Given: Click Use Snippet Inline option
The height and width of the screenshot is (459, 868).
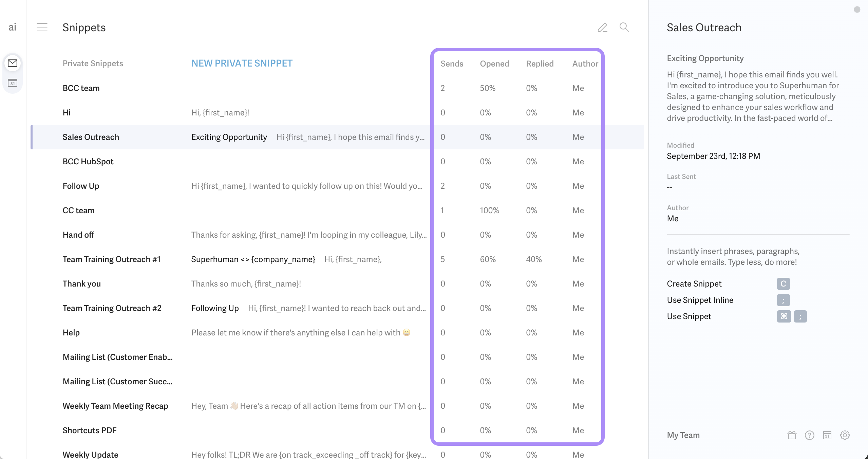Looking at the screenshot, I should click(700, 300).
